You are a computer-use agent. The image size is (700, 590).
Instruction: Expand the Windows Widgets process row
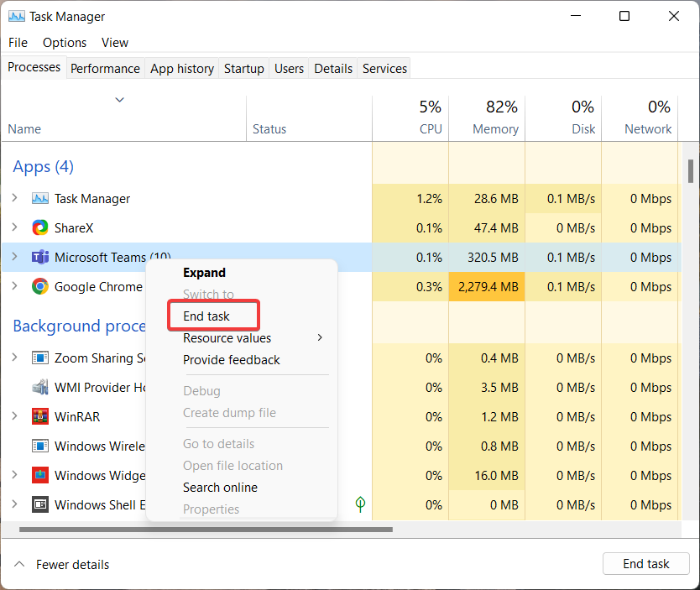(15, 475)
